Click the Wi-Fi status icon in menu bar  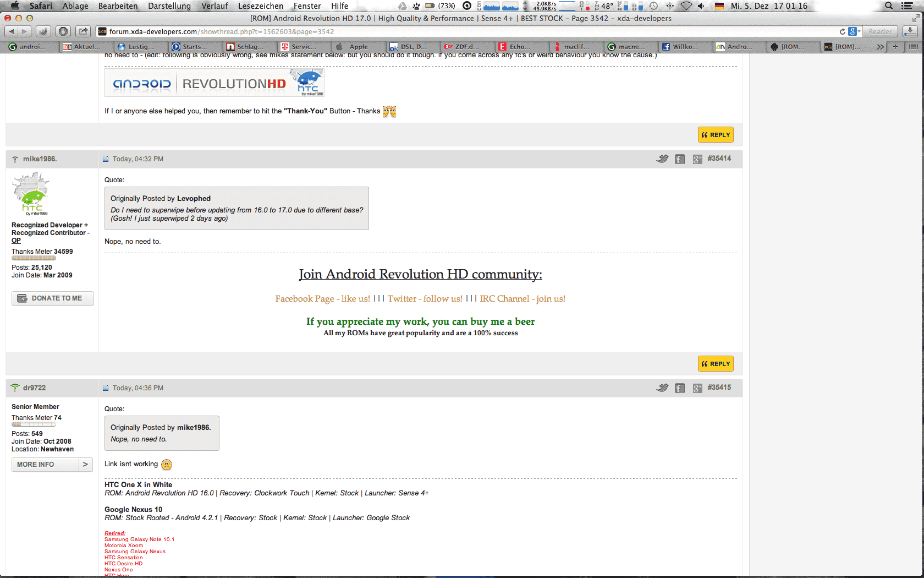686,6
